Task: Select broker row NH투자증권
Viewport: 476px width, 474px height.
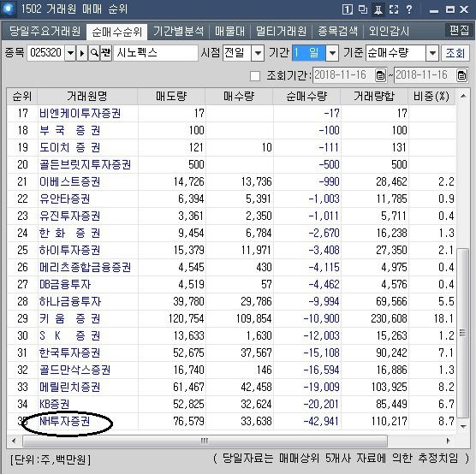Action: pos(231,421)
